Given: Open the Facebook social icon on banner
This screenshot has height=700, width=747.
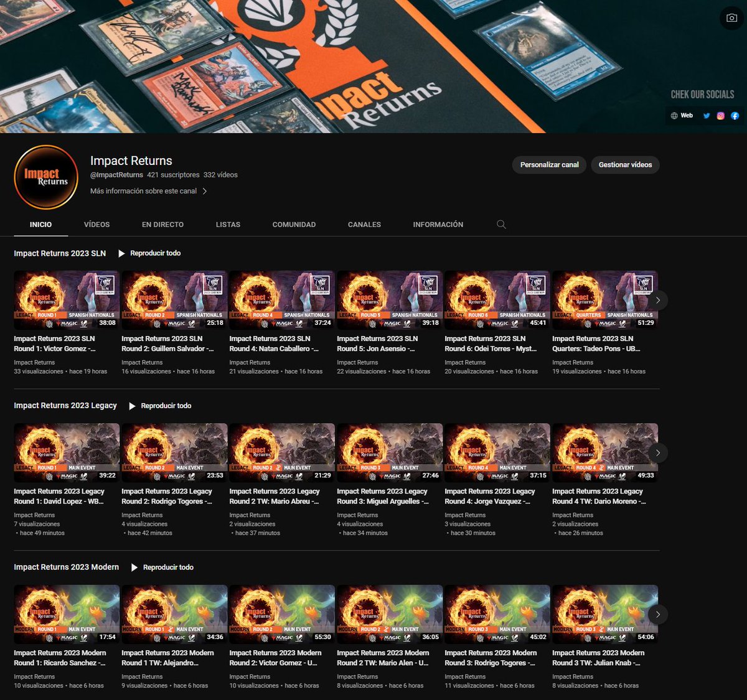Looking at the screenshot, I should (x=735, y=116).
